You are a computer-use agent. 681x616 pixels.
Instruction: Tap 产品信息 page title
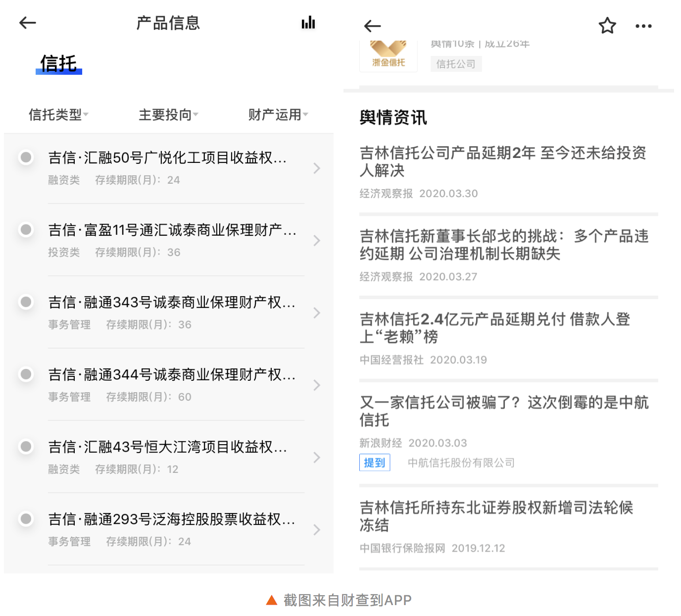click(168, 23)
